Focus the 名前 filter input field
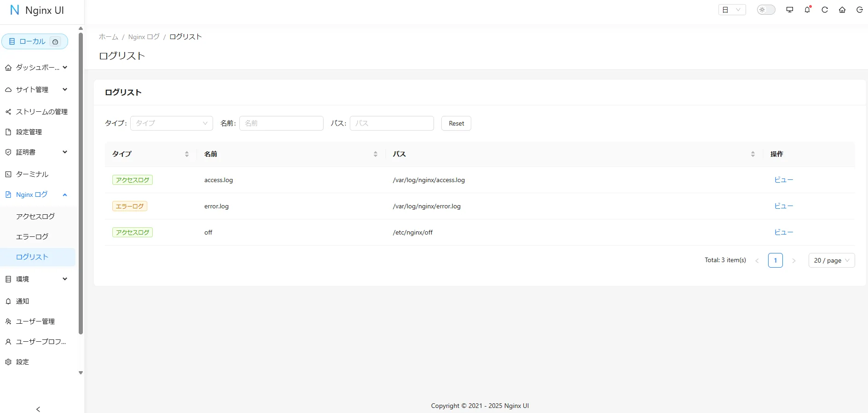The width and height of the screenshot is (868, 413). point(281,123)
